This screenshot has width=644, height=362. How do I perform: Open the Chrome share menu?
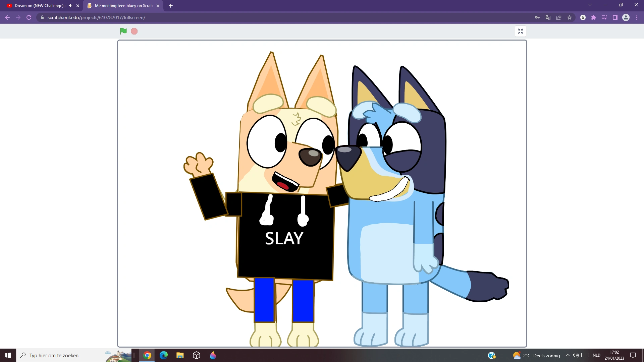point(559,17)
